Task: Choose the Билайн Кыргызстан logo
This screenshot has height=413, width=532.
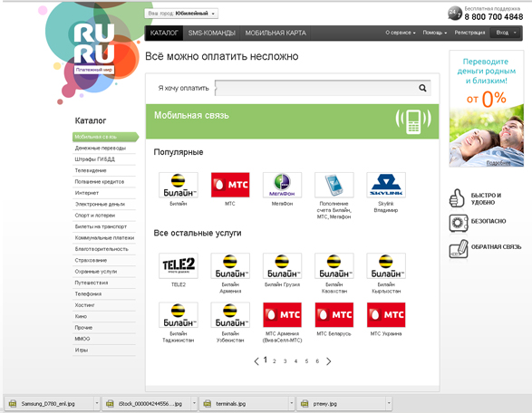Action: 386,266
